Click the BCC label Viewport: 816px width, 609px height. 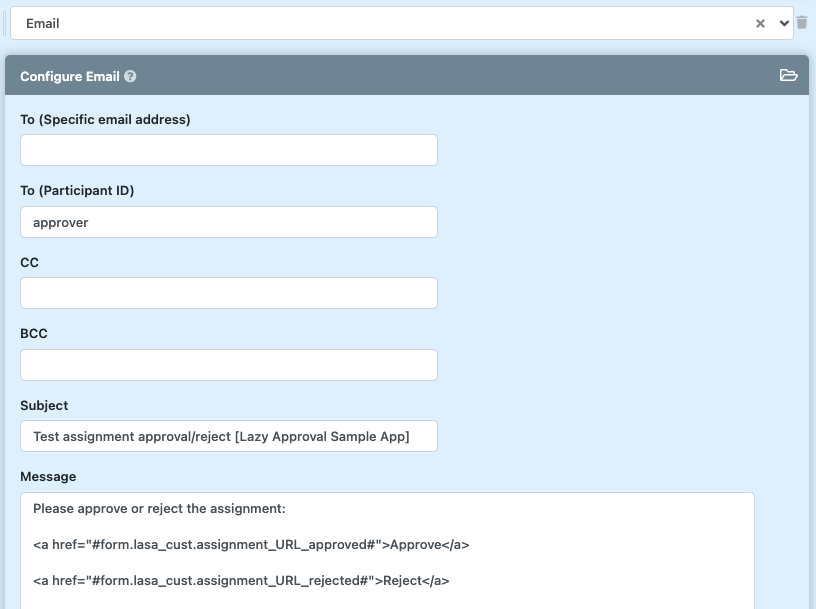(34, 334)
